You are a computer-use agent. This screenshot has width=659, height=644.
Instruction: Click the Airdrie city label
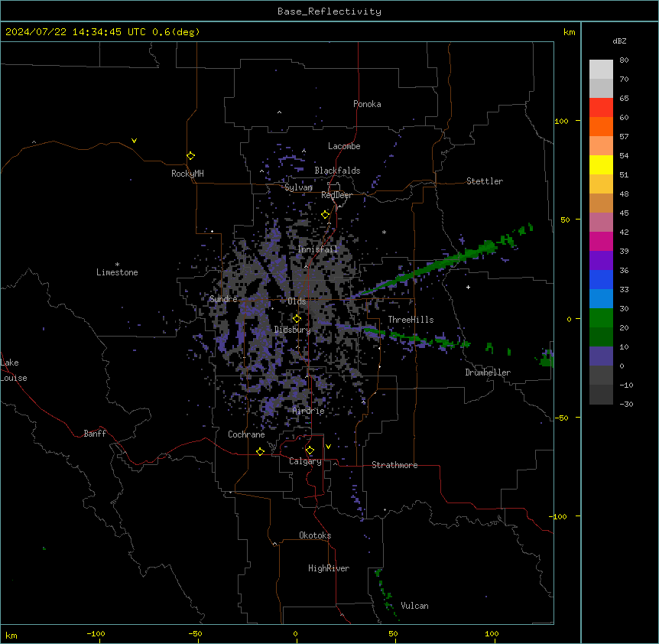[x=309, y=411]
